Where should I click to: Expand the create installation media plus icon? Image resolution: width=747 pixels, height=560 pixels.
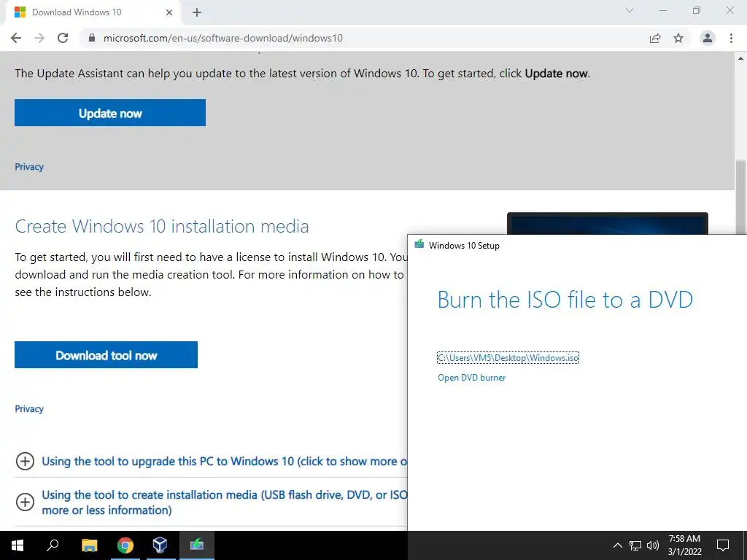[x=25, y=502]
